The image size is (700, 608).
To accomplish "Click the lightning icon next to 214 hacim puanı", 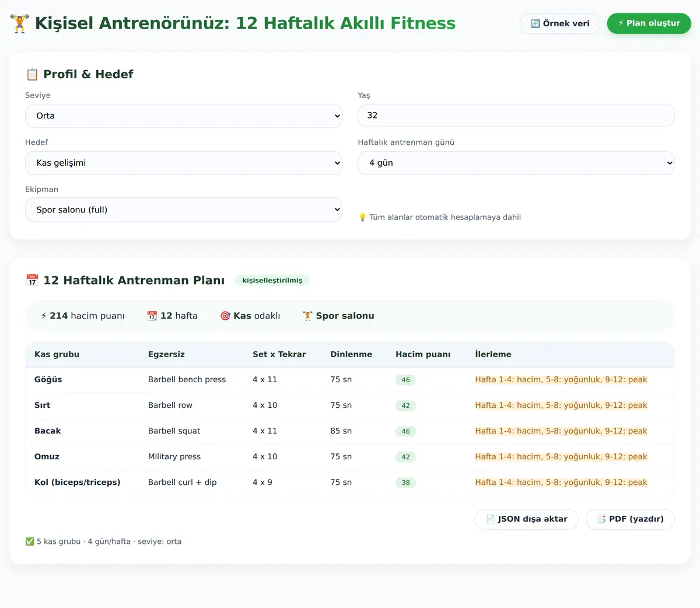I will (x=44, y=316).
